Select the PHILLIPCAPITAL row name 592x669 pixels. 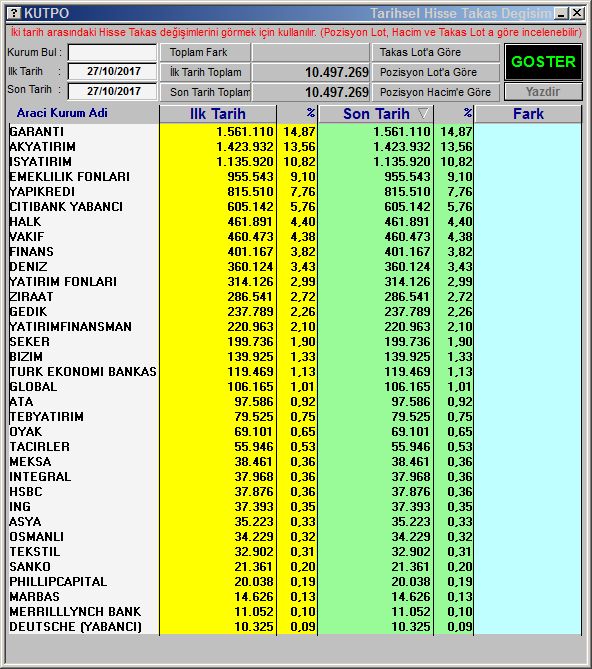click(x=58, y=582)
